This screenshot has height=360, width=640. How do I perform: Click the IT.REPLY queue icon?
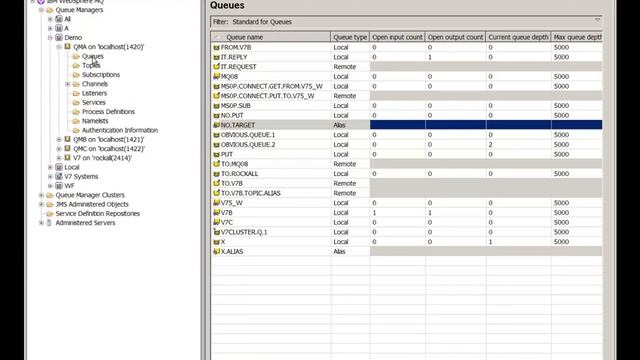[216, 57]
